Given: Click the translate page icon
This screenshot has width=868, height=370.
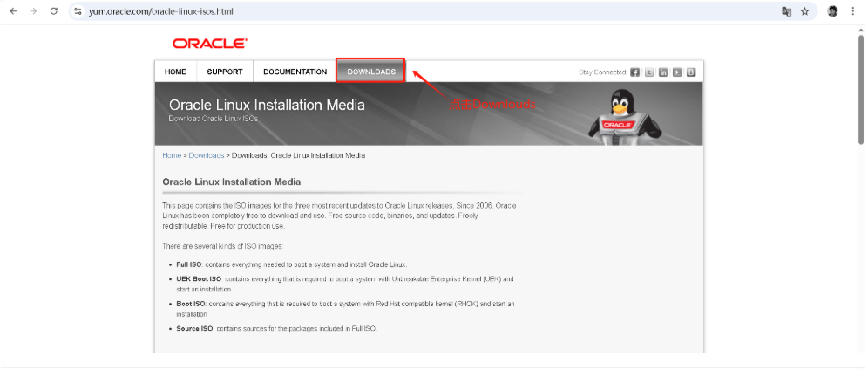Looking at the screenshot, I should click(x=786, y=11).
